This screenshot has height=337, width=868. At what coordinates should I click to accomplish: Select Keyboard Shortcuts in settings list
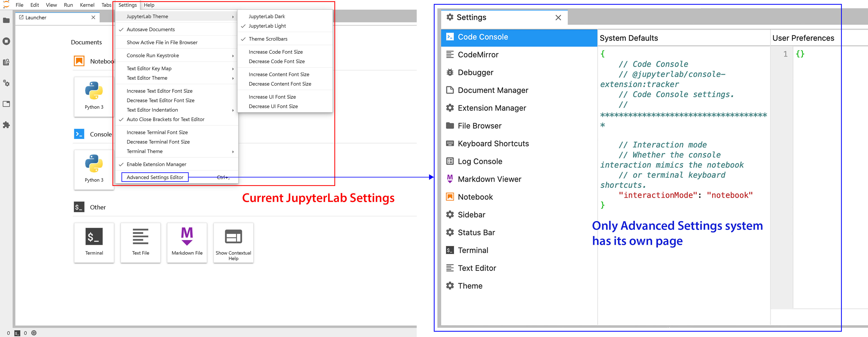coord(493,144)
